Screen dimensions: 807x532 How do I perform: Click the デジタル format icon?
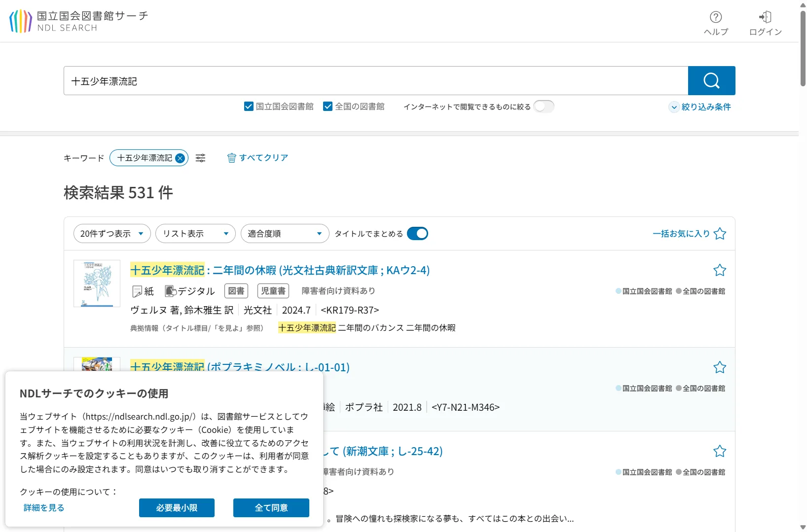click(170, 291)
